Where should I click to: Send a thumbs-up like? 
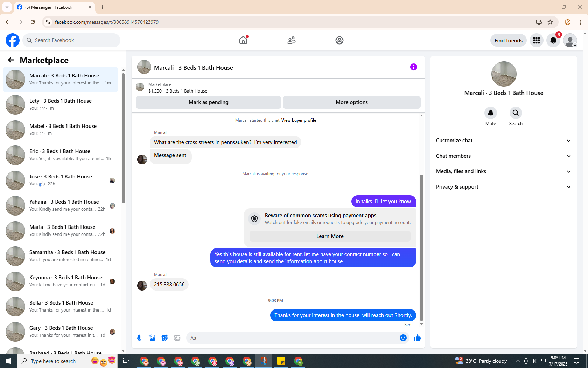pos(417,338)
